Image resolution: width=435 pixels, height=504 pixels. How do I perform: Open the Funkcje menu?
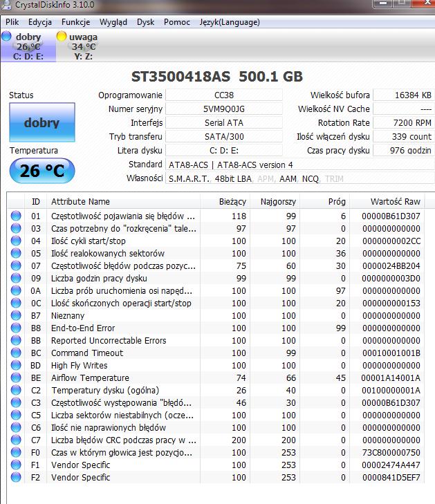[x=75, y=22]
